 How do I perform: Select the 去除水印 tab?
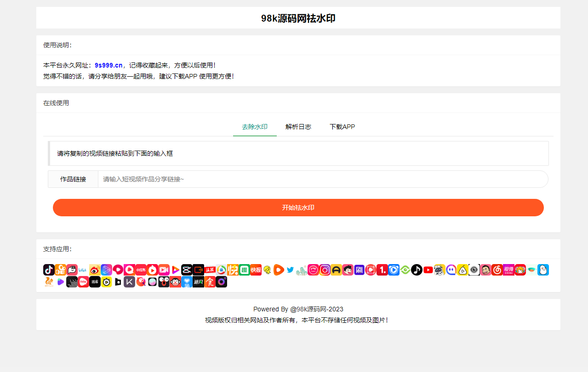(x=255, y=127)
